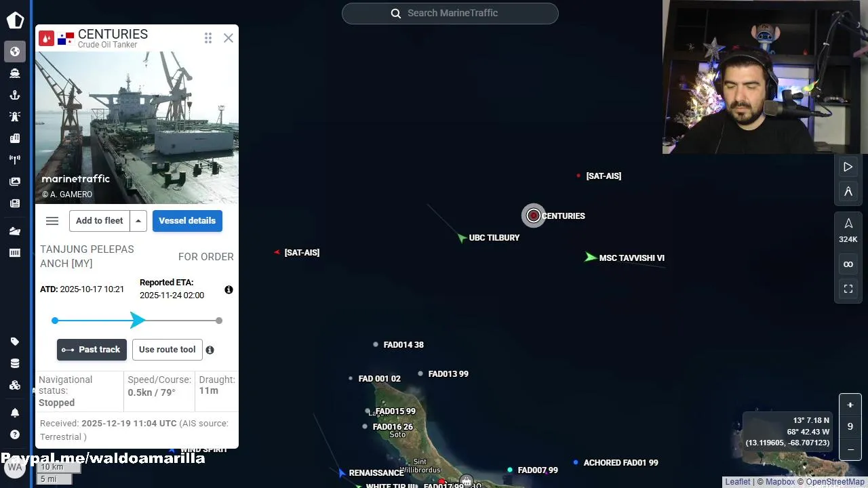Viewport: 868px width, 488px height.
Task: Toggle fullscreen map view
Action: tap(848, 289)
